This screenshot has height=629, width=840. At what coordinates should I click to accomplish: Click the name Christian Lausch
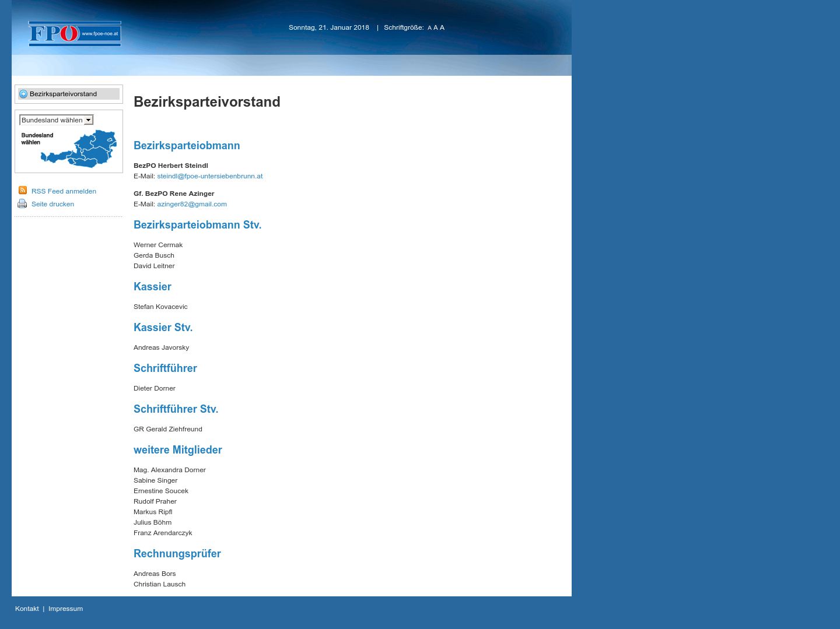point(159,584)
